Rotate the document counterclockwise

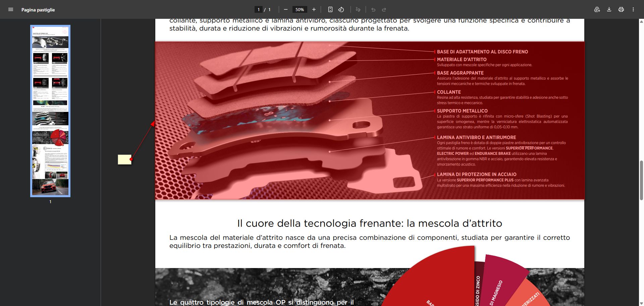[341, 10]
